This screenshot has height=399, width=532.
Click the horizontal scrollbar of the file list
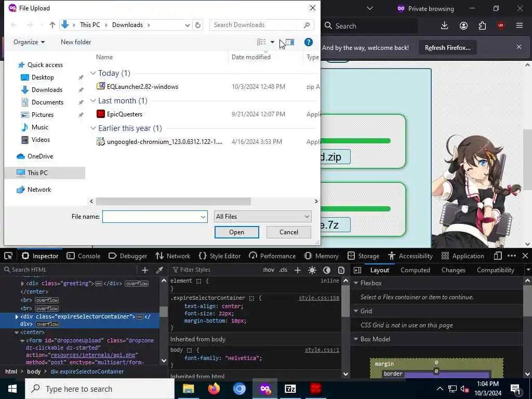tap(173, 201)
